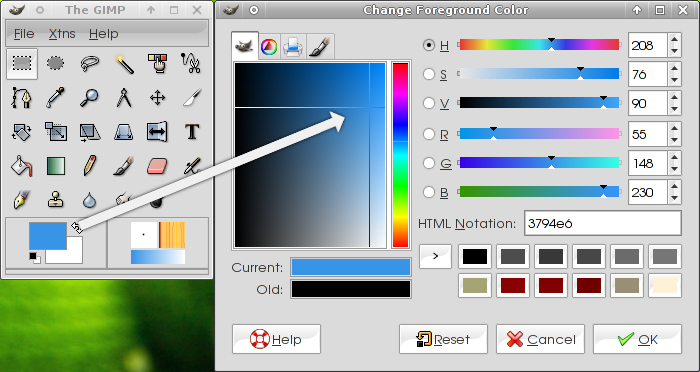
Task: Add current color to history with > button
Action: click(436, 256)
